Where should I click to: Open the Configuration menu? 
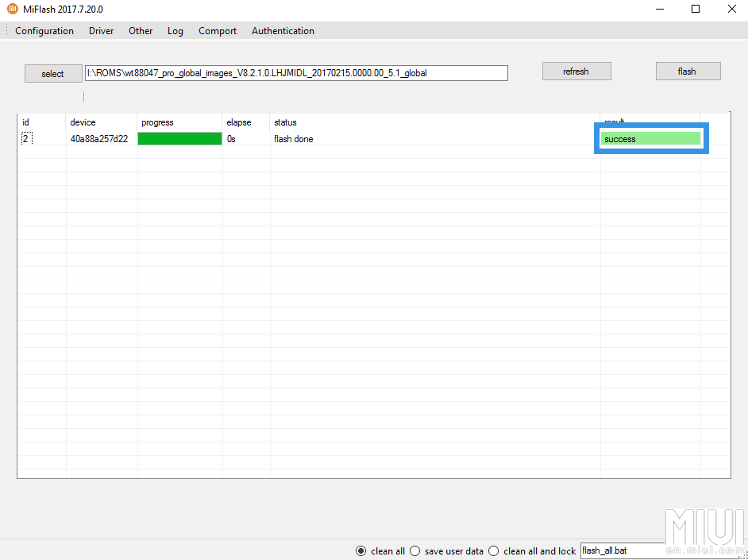(x=44, y=31)
